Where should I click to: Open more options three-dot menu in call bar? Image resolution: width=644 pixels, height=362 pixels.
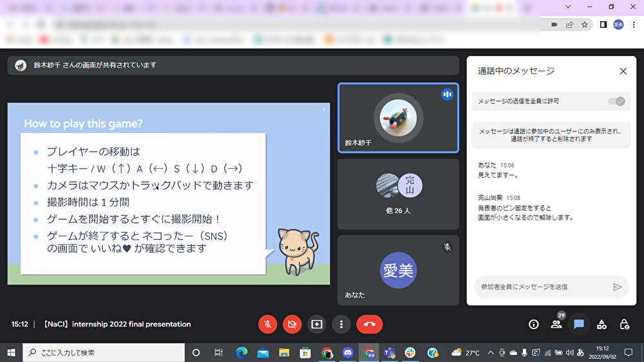341,324
